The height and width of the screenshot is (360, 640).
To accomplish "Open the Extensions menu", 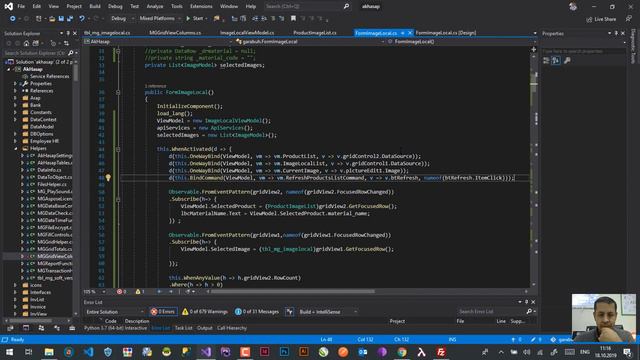I will point(201,6).
